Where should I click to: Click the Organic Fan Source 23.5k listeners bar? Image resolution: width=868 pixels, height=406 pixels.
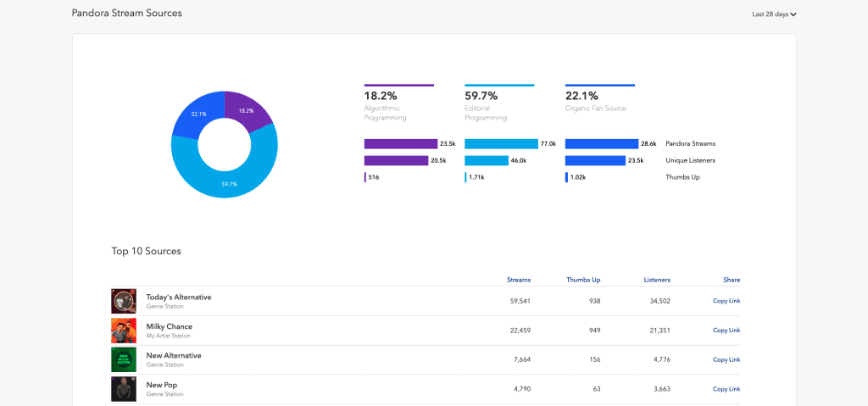click(x=595, y=161)
